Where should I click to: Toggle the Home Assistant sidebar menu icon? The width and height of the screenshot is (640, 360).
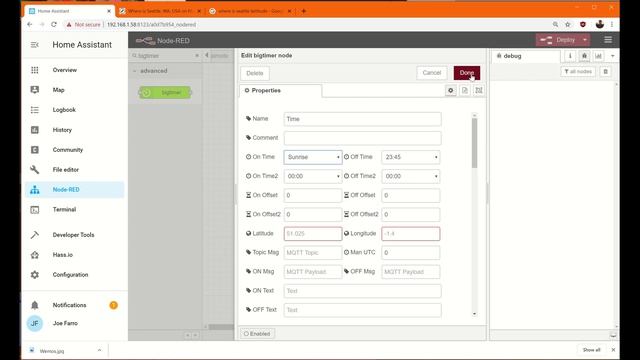[35, 45]
